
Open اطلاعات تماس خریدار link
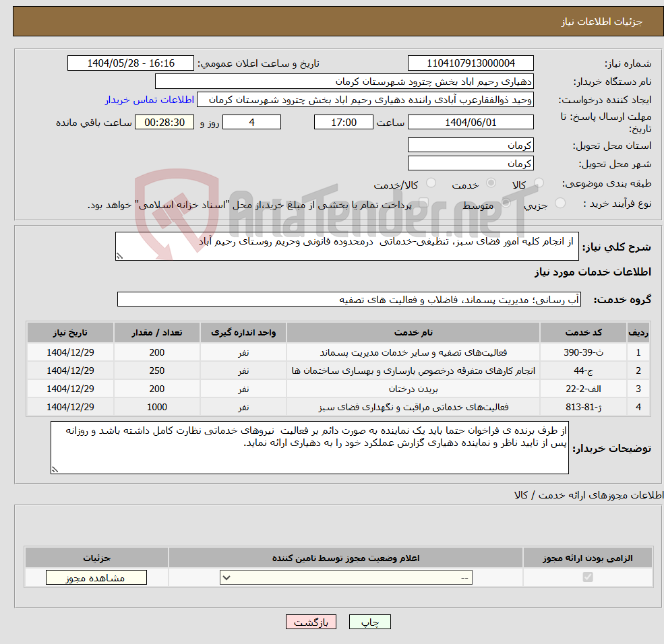click(x=150, y=100)
